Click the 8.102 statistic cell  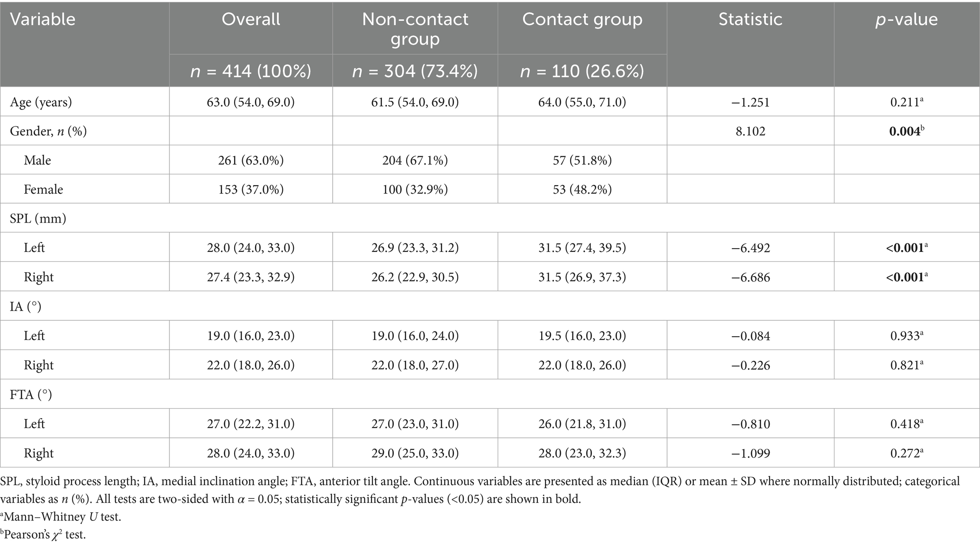point(750,131)
